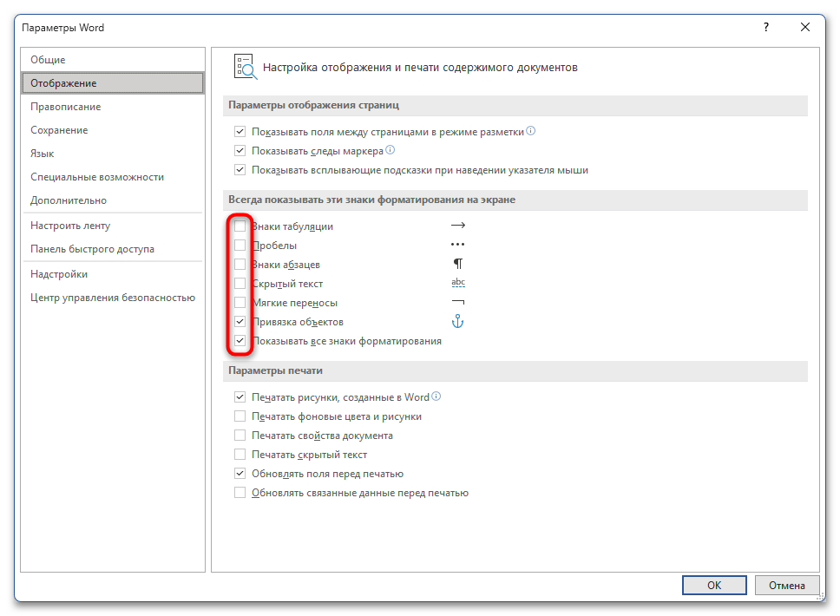
Task: Click the help question mark in title bar
Action: click(x=766, y=27)
